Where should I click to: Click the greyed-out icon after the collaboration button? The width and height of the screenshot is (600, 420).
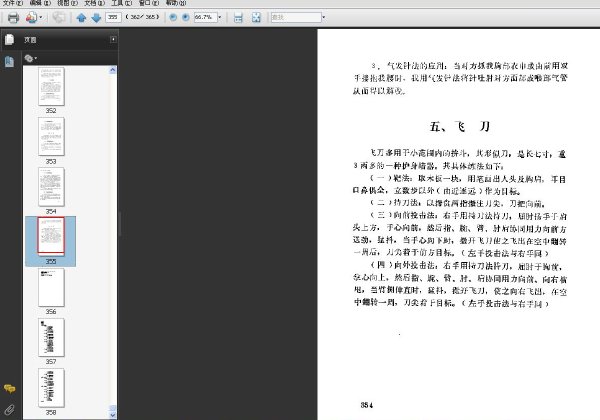[x=59, y=18]
